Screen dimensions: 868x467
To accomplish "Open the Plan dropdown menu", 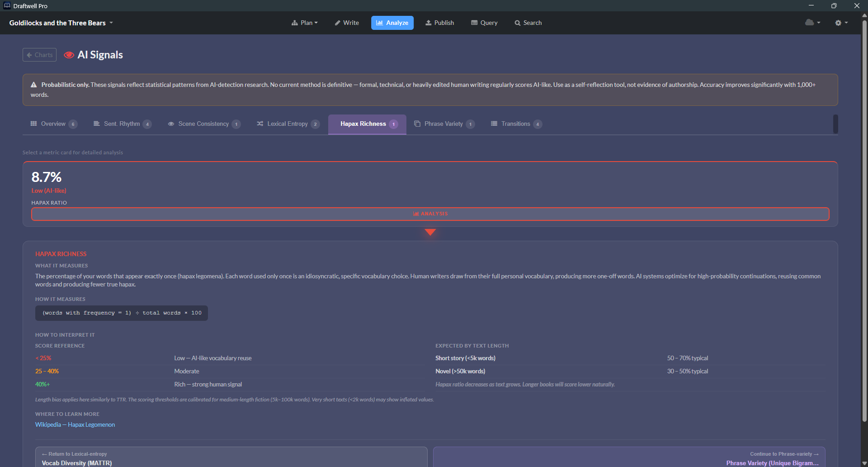I will click(305, 23).
